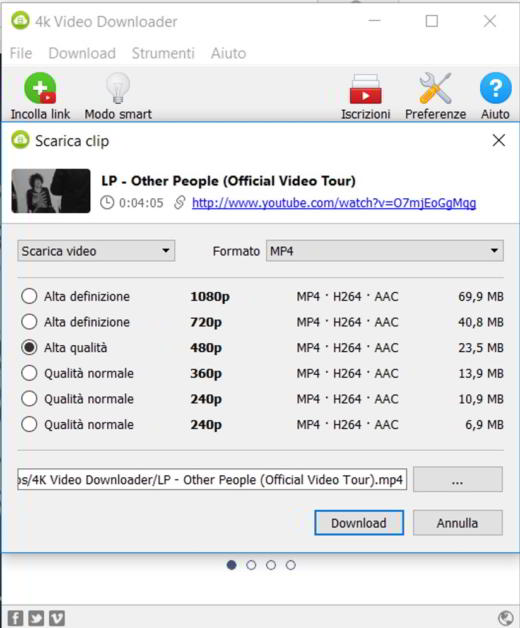Click the link chain icon beside URL
Screen dimensions: 520x628
coord(180,203)
